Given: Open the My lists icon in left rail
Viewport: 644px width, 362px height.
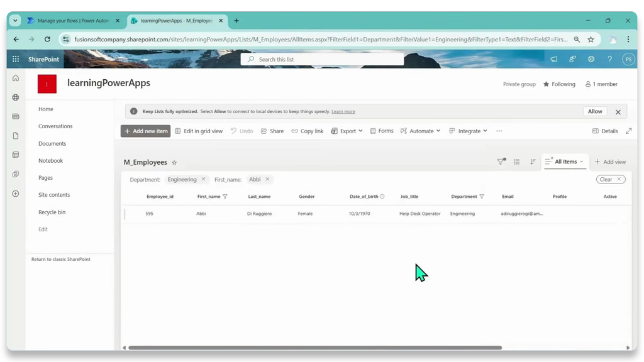Looking at the screenshot, I should click(16, 155).
